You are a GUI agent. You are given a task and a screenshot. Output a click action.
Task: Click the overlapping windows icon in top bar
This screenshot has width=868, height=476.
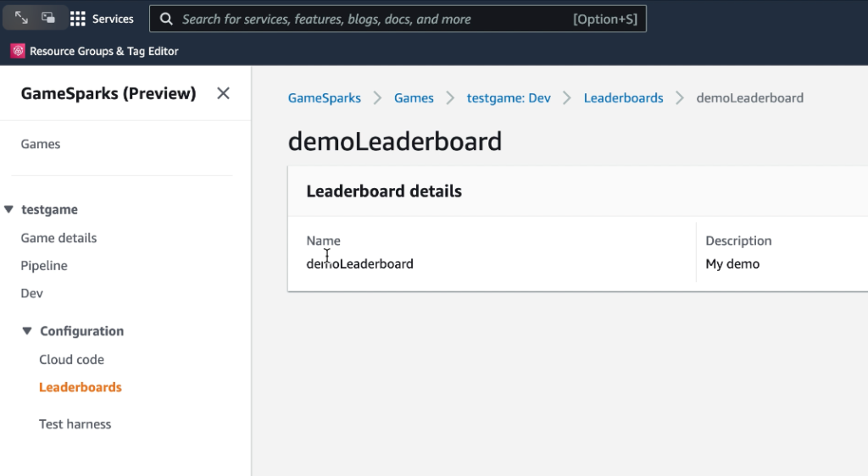coord(48,19)
